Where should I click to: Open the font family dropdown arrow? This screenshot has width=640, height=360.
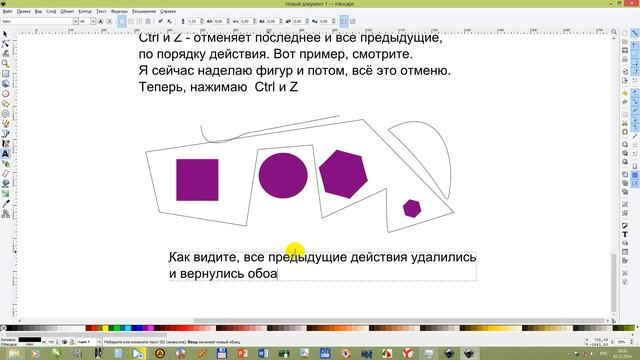click(76, 21)
